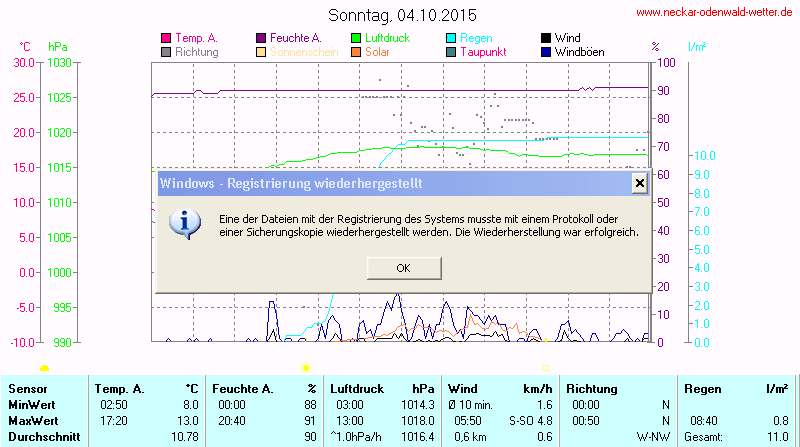Click the Regen column header in table
The height and width of the screenshot is (447, 800).
click(x=701, y=388)
